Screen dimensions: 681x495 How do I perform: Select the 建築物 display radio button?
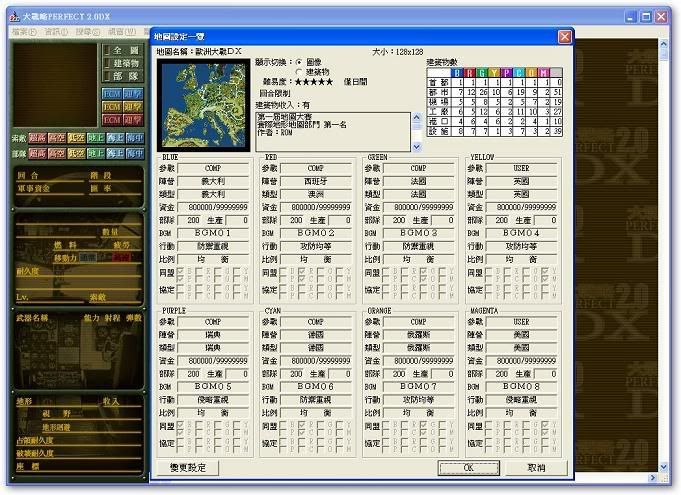(299, 72)
